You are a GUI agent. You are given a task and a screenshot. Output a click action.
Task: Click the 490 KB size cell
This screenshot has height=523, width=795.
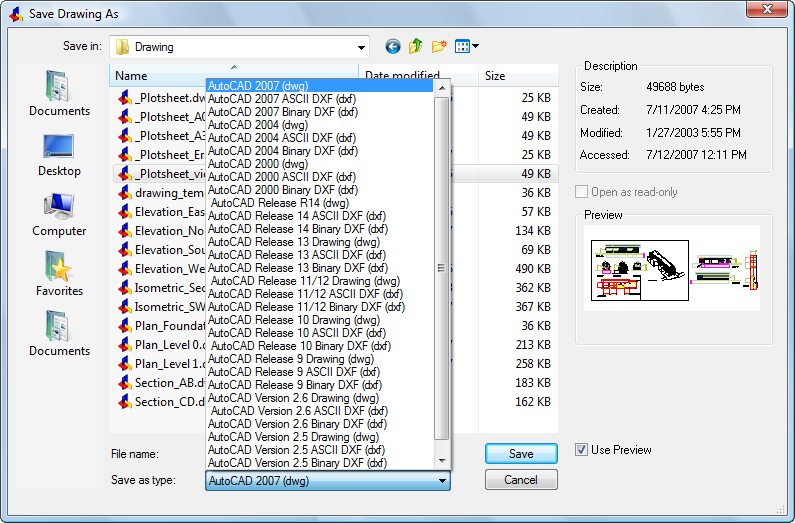pos(532,269)
